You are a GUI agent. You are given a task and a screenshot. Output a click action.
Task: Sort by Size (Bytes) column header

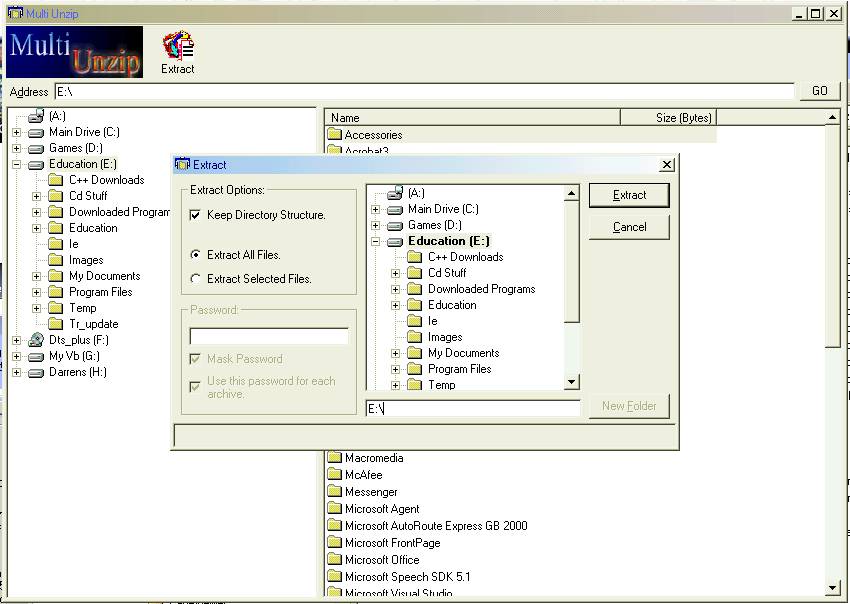(x=668, y=117)
